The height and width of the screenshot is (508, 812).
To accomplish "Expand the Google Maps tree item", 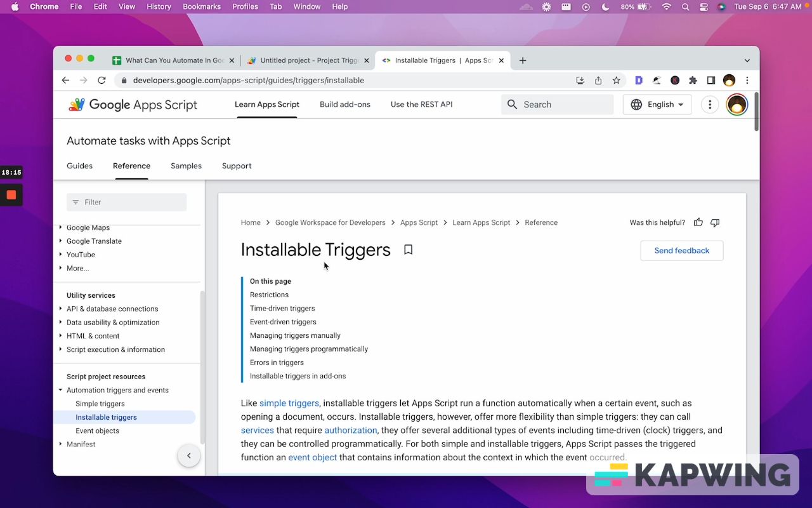I will 61,227.
